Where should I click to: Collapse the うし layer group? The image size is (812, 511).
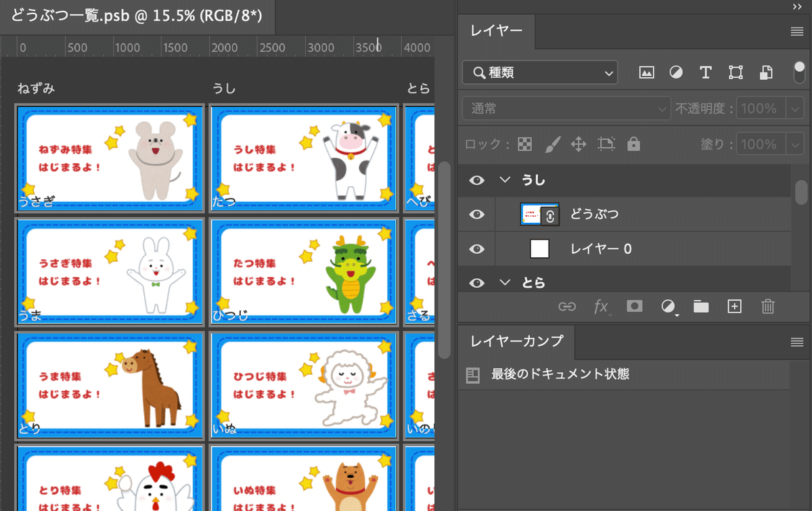point(504,180)
